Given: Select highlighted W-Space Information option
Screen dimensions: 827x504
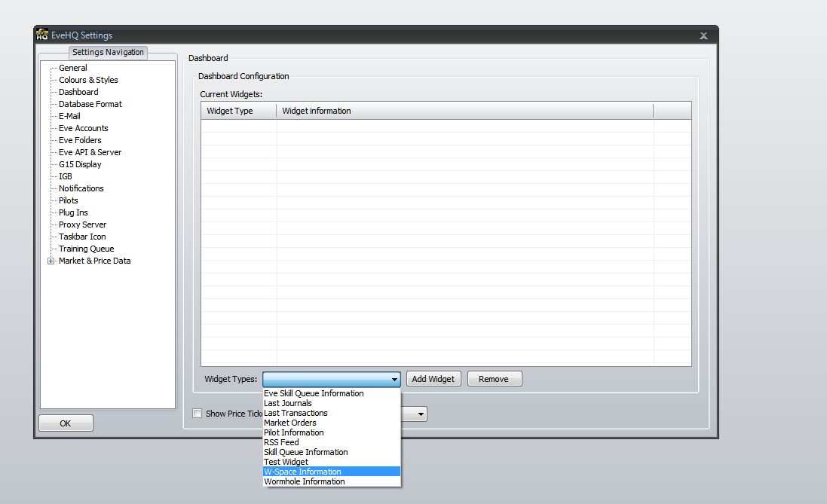Looking at the screenshot, I should 331,472.
